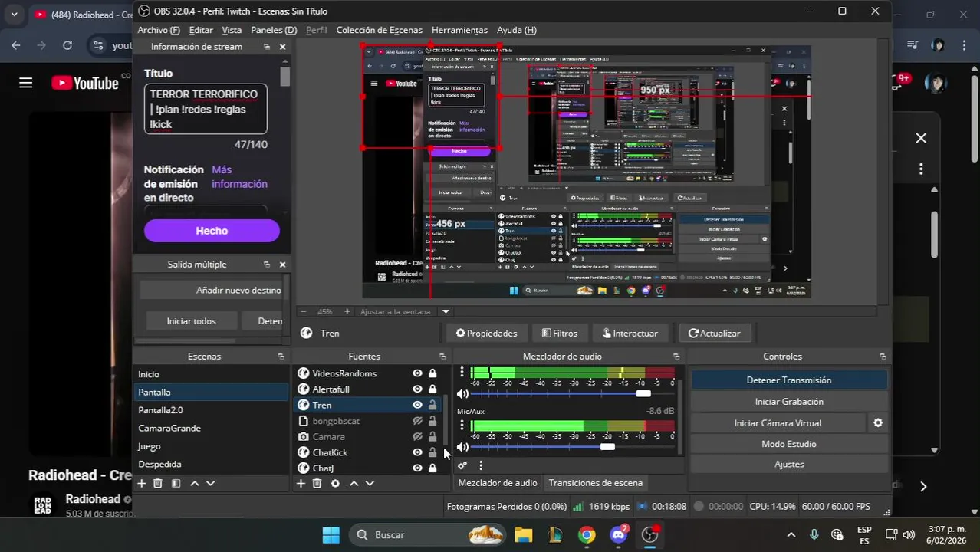Image resolution: width=980 pixels, height=552 pixels.
Task: Open Chrome from the Windows taskbar
Action: point(587,535)
